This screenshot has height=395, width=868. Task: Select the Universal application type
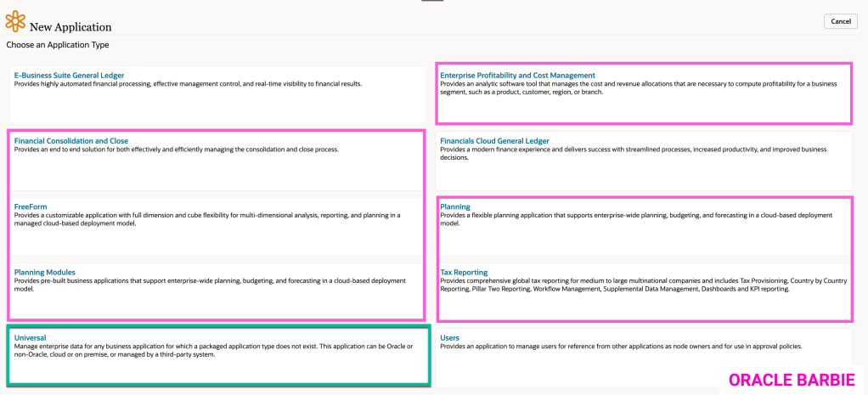click(30, 338)
